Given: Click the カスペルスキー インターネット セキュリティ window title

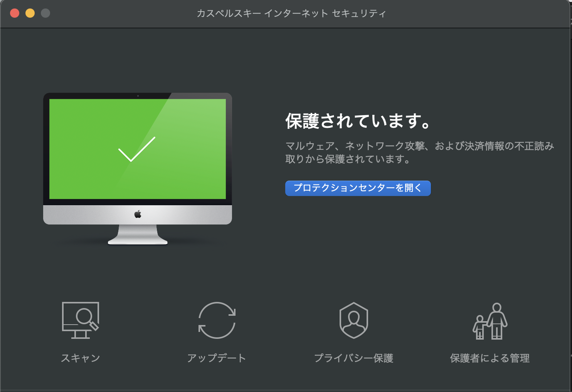Looking at the screenshot, I should (x=291, y=13).
